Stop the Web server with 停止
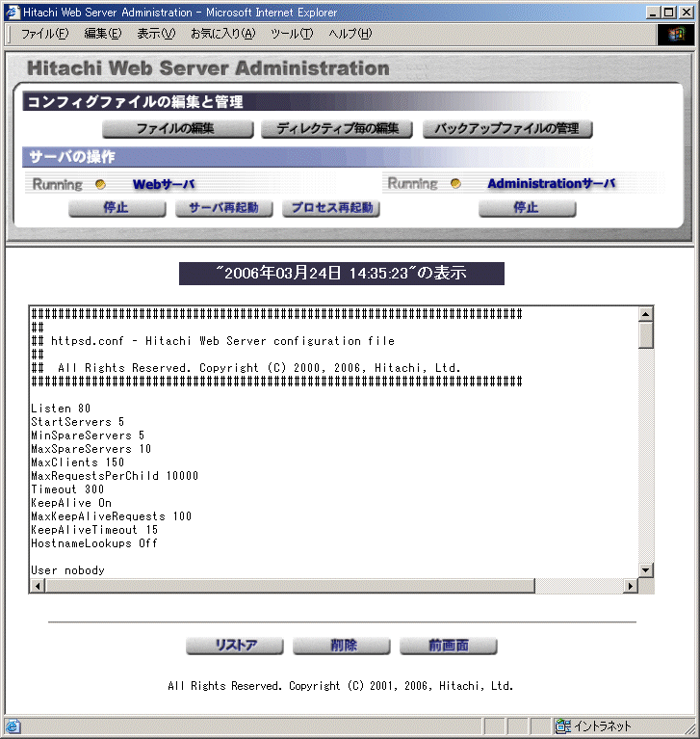This screenshot has width=700, height=739. (x=117, y=208)
